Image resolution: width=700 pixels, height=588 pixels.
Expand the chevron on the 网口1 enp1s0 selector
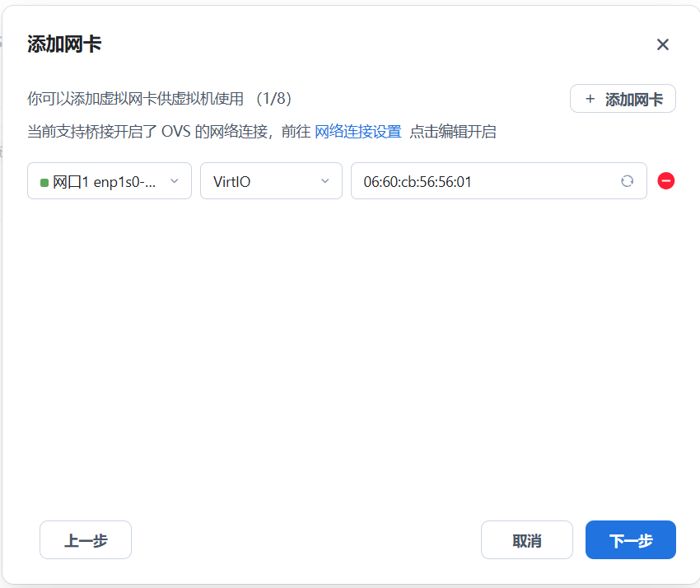(174, 181)
